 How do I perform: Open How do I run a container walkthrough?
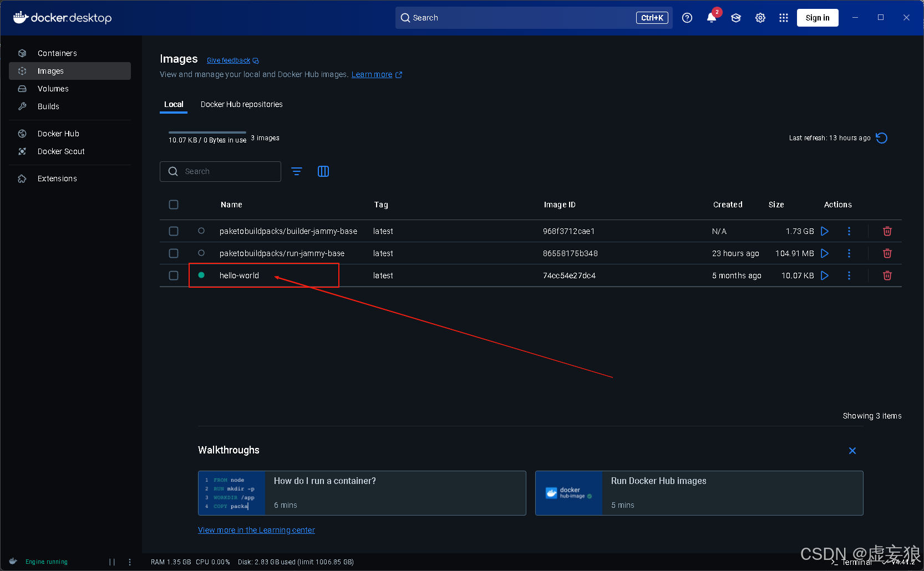click(362, 493)
